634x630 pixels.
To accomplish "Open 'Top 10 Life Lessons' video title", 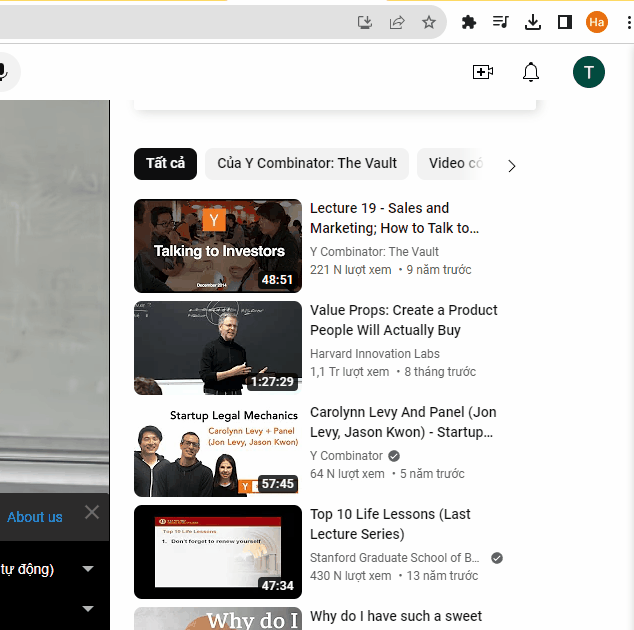I will tap(390, 524).
